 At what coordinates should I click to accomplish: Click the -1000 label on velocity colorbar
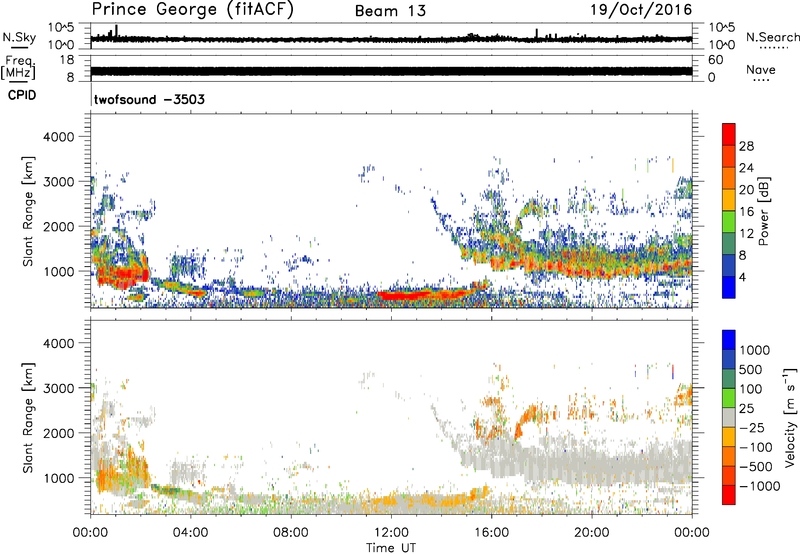click(760, 486)
